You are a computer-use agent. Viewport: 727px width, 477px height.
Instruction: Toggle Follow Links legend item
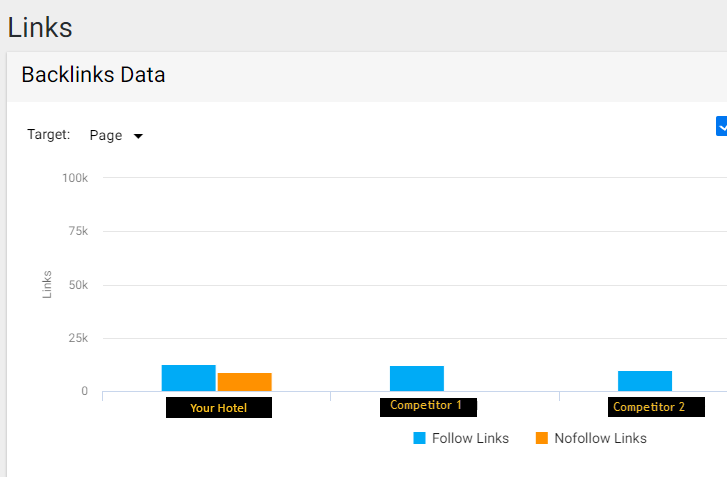[x=461, y=438]
